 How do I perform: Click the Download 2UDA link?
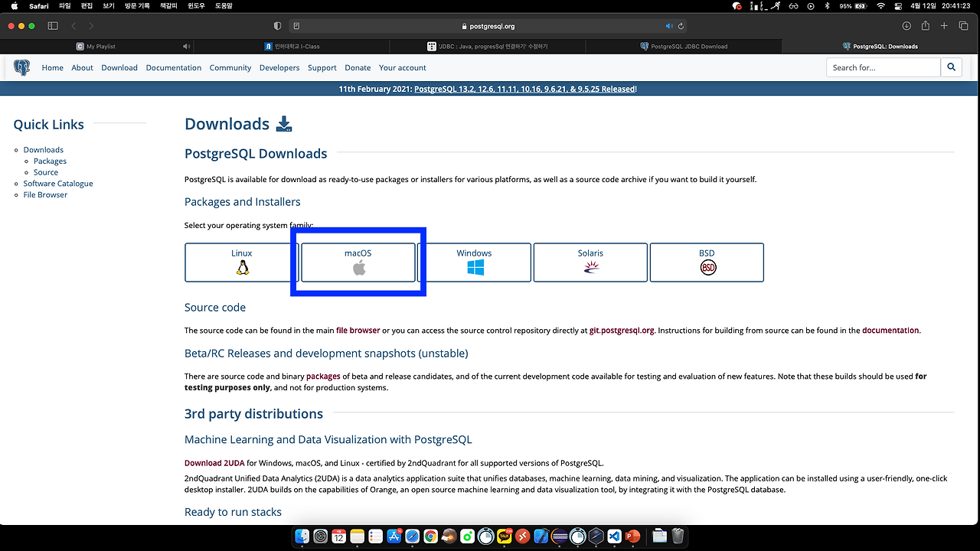[214, 463]
